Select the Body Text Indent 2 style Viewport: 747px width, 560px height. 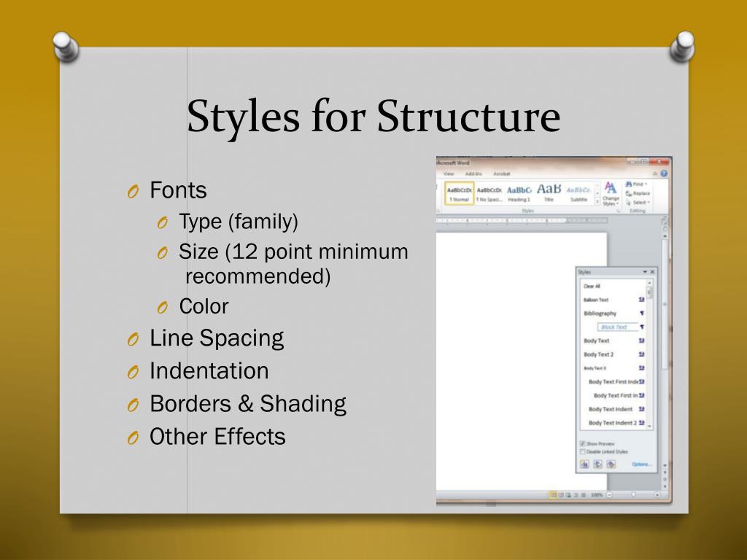click(x=613, y=423)
